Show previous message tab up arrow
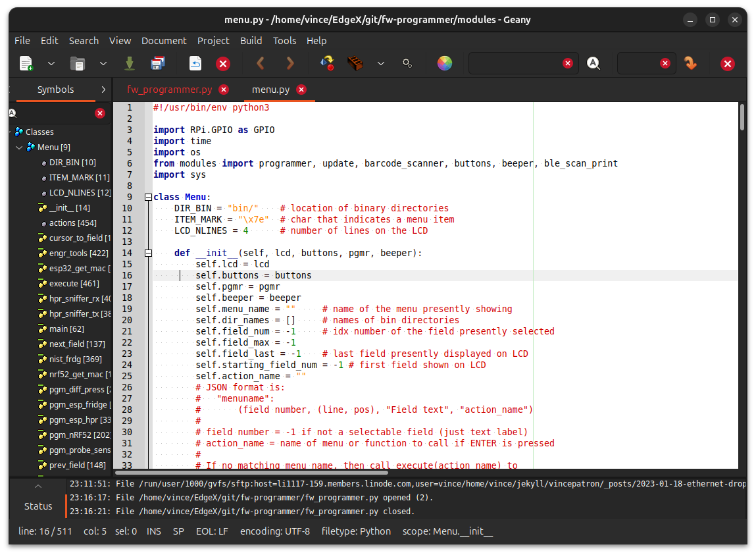 click(x=38, y=486)
